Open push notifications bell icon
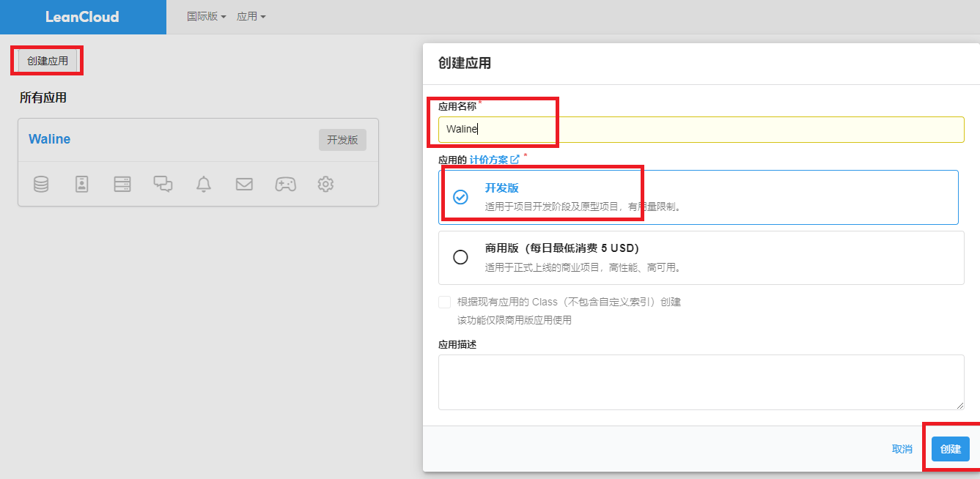980x479 pixels. [x=204, y=184]
